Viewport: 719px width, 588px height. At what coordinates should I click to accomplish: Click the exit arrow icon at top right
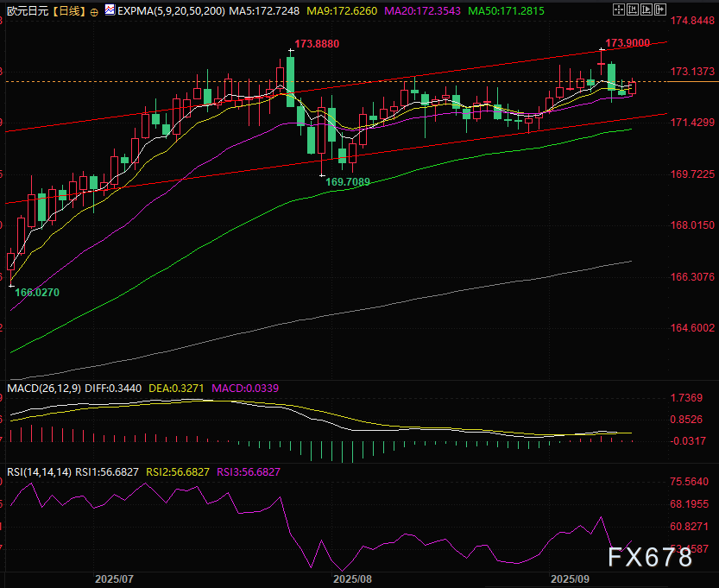point(660,9)
